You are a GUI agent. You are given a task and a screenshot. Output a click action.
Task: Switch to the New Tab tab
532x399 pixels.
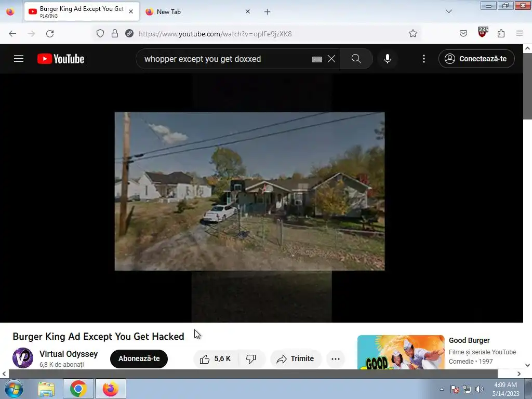199,11
